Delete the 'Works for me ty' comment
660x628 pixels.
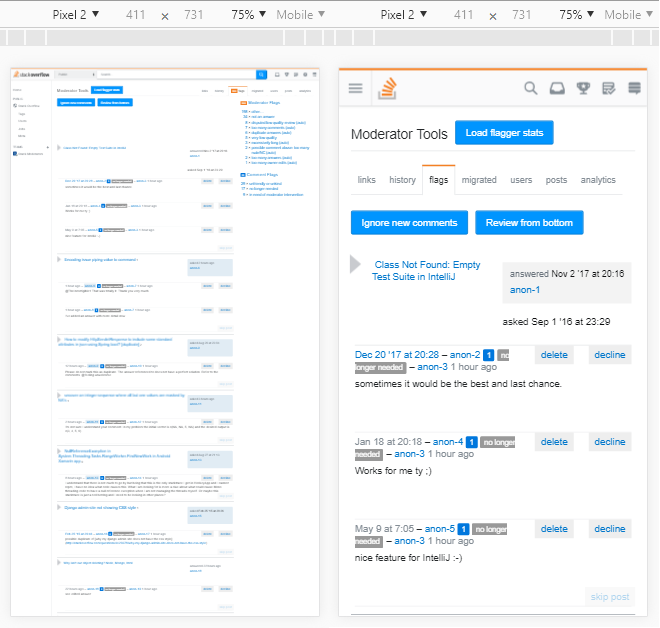(554, 442)
